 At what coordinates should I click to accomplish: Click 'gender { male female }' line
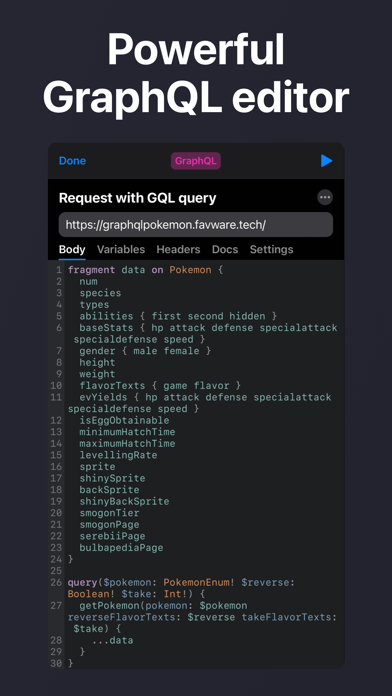coord(145,351)
